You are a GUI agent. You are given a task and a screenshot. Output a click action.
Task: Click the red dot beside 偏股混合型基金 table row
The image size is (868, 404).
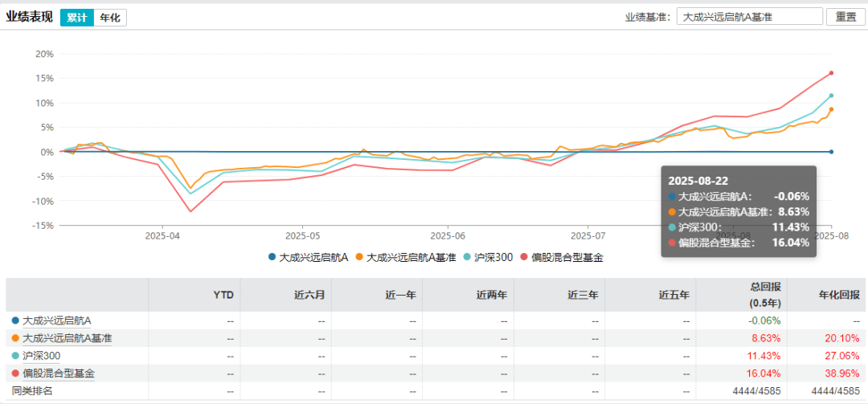click(x=15, y=373)
